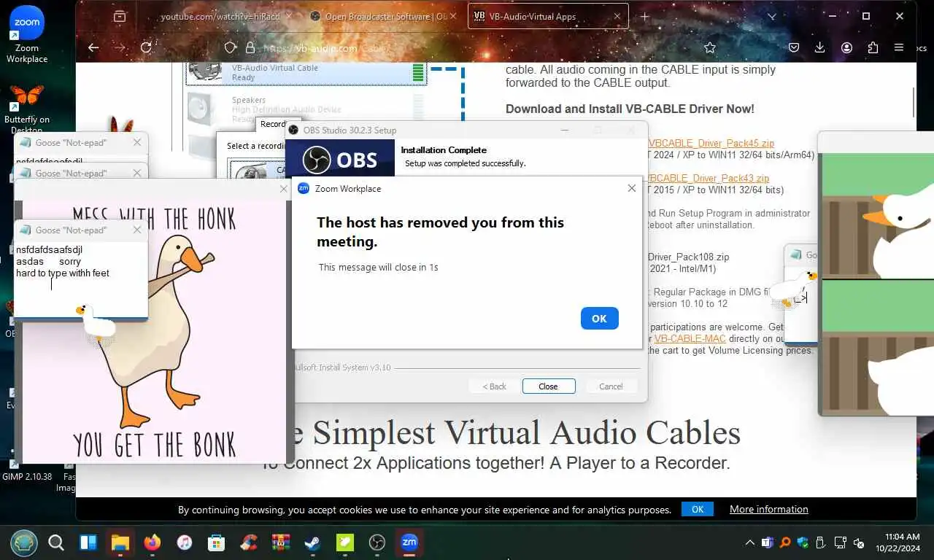Open Firefox Downloads panel

[820, 47]
